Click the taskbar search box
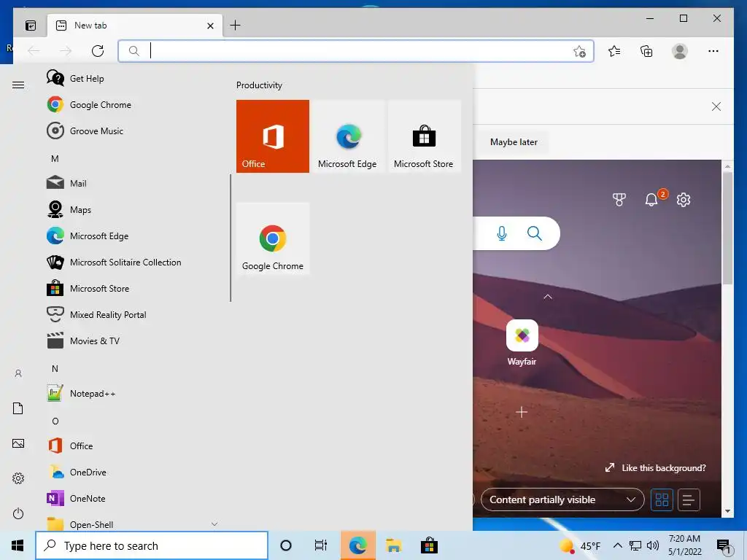 tap(152, 545)
